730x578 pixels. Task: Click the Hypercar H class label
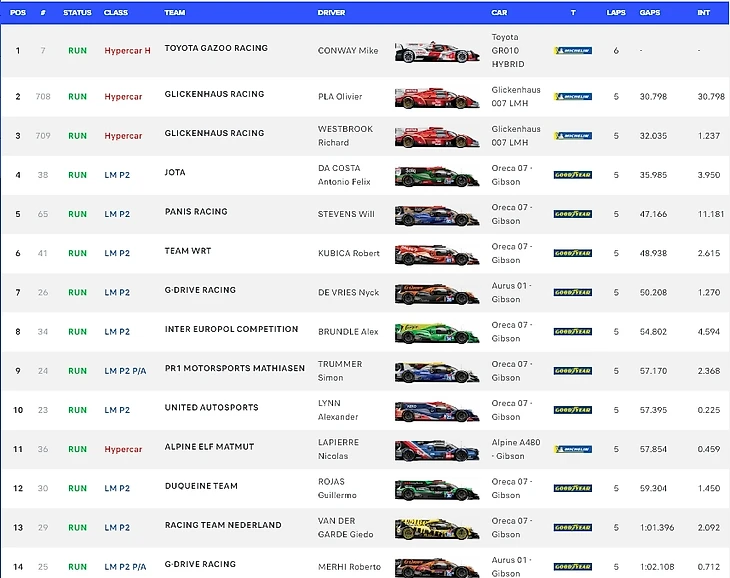[127, 51]
